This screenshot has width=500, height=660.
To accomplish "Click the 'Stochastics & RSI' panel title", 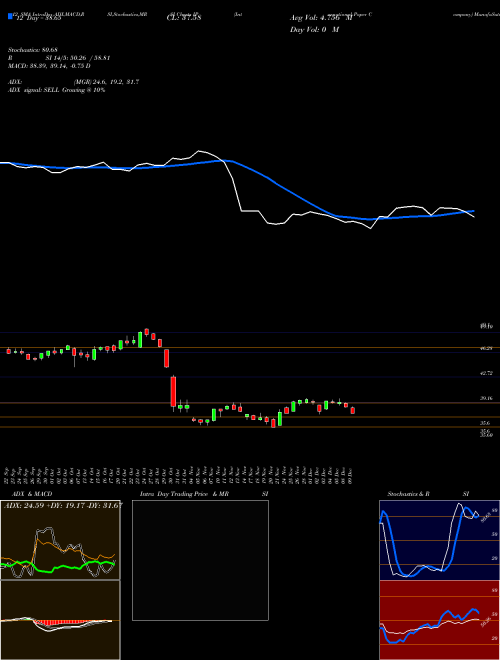I will coord(428,494).
